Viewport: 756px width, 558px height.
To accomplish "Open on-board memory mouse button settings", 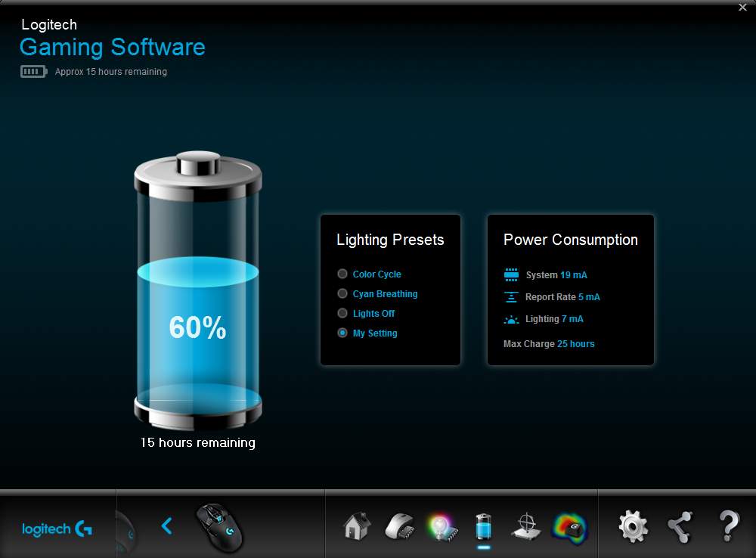I will pos(399,525).
